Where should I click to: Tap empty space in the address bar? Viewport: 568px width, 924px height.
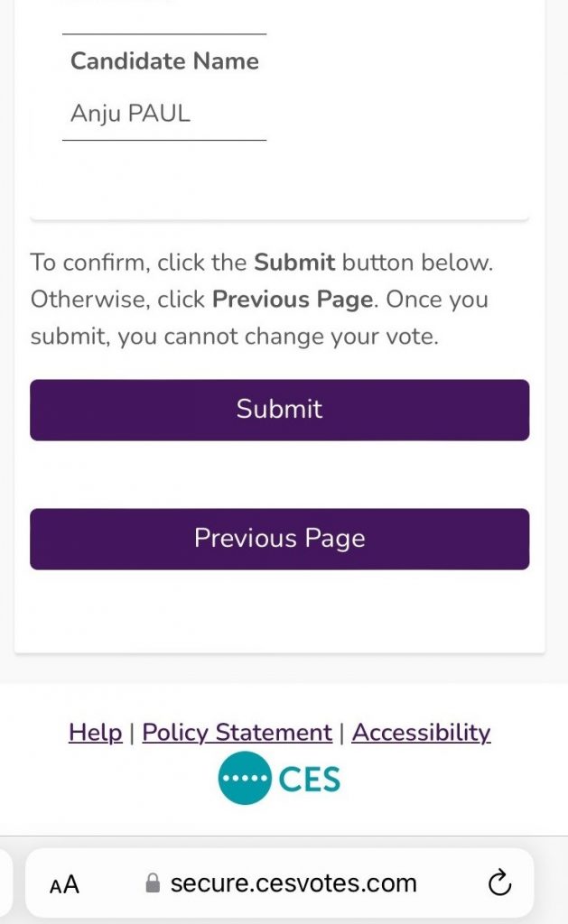[452, 883]
